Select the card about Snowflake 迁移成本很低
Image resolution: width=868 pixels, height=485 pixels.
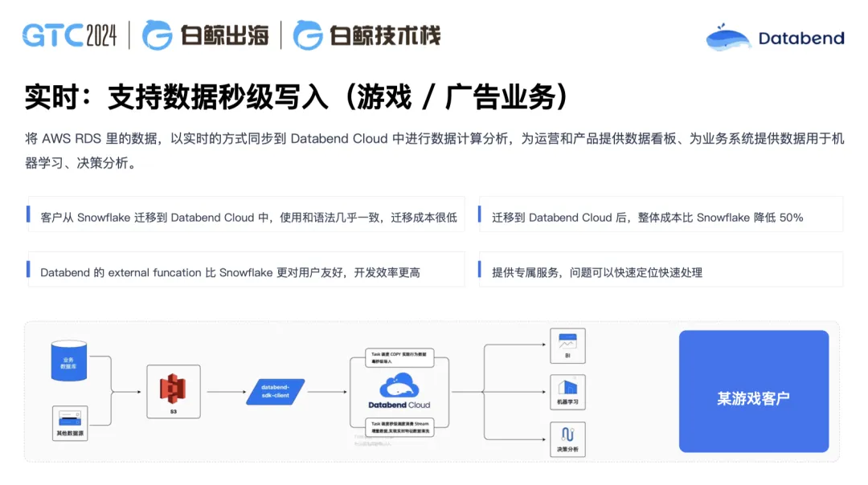pos(247,214)
